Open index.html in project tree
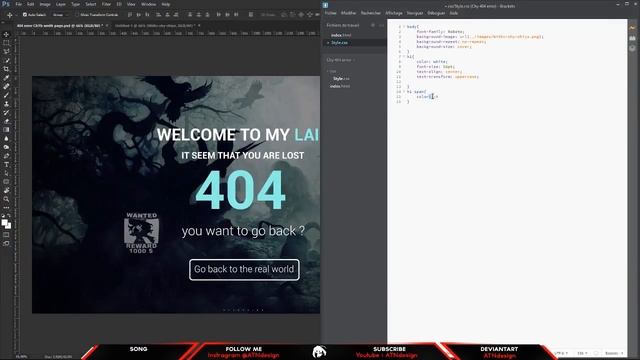 click(x=340, y=86)
